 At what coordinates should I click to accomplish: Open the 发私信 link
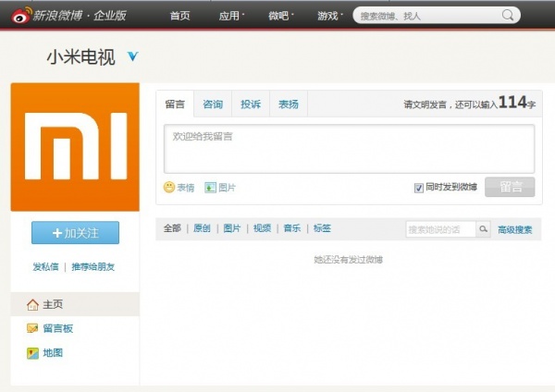point(45,266)
